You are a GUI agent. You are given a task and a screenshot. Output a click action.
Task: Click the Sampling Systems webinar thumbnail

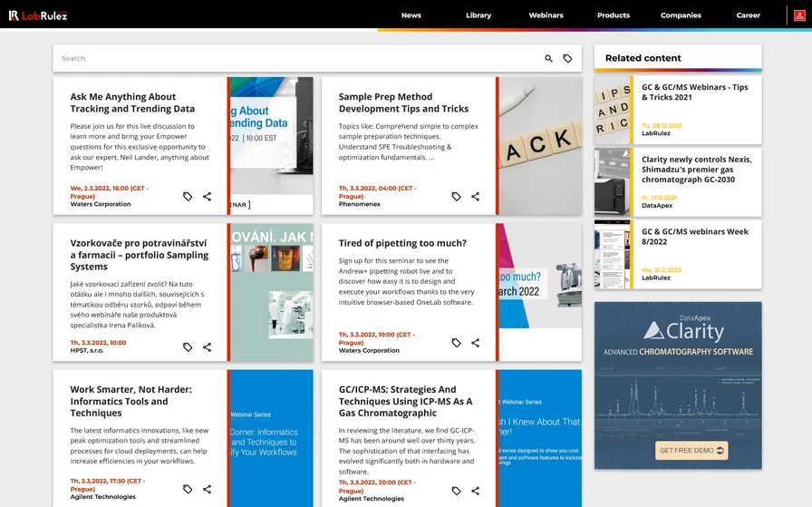tap(271, 292)
